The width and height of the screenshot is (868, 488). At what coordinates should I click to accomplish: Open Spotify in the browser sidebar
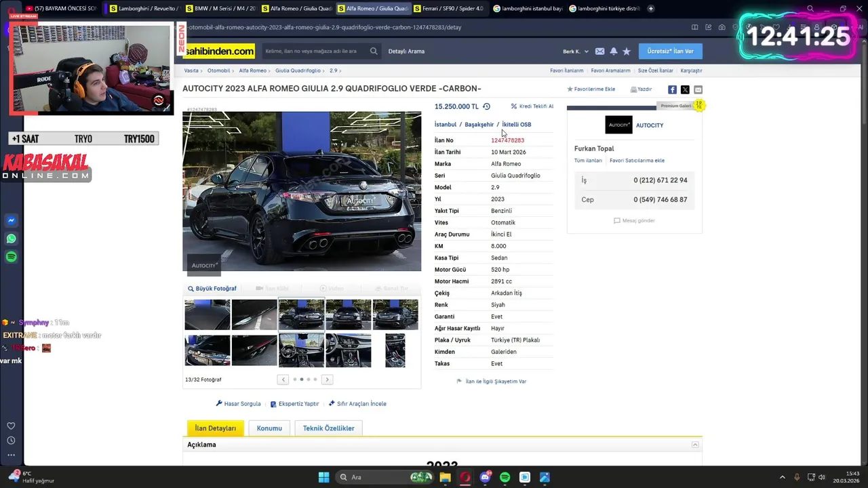(11, 257)
